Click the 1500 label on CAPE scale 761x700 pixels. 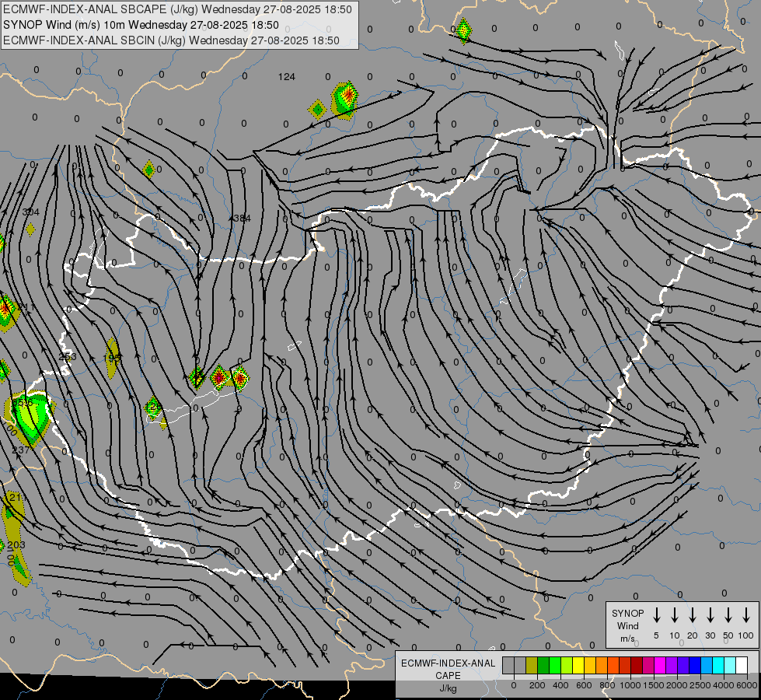654,685
